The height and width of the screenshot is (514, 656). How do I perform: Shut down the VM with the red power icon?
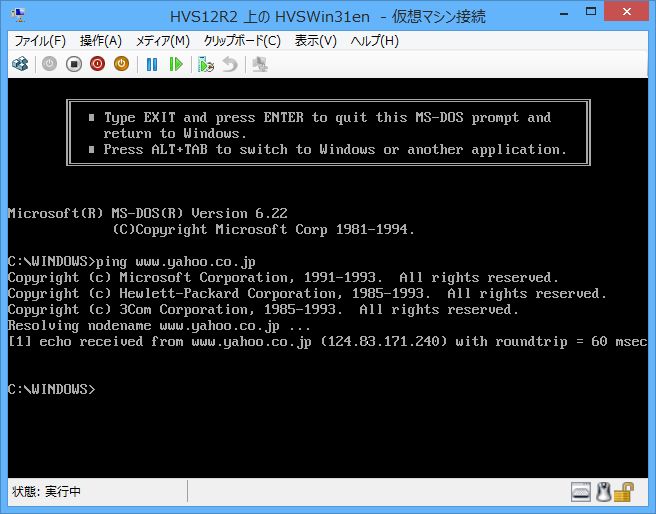pyautogui.click(x=97, y=64)
